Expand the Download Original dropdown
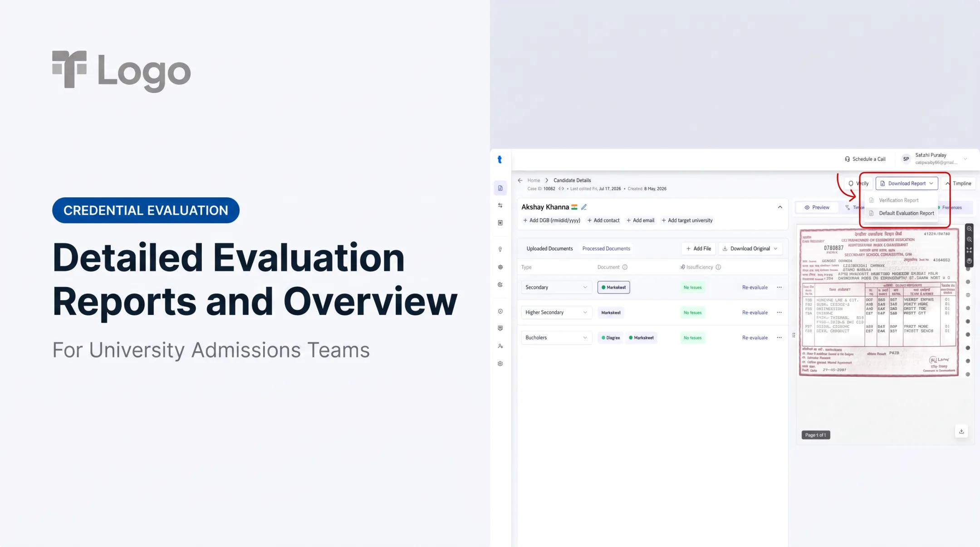The width and height of the screenshot is (980, 547). [x=750, y=249]
